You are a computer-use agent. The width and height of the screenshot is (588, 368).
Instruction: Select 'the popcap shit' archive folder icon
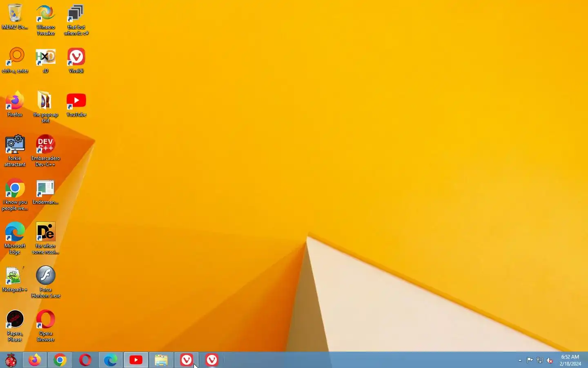tap(46, 107)
